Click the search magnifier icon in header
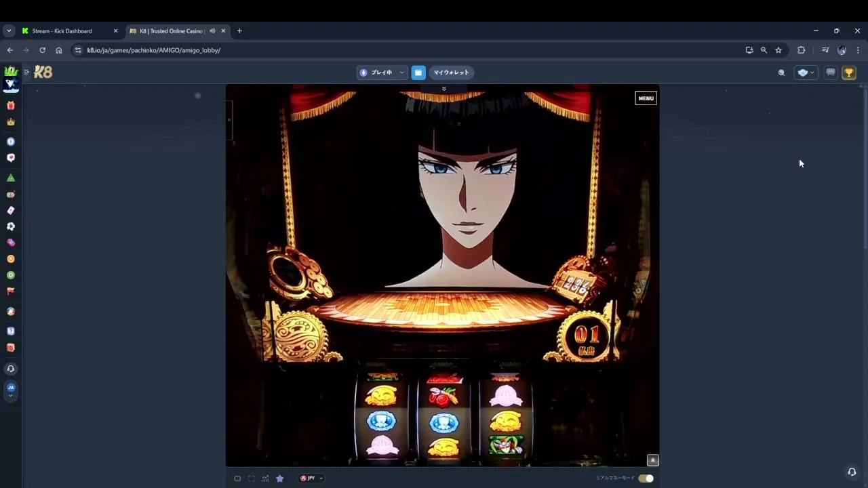868x488 pixels. click(x=782, y=73)
